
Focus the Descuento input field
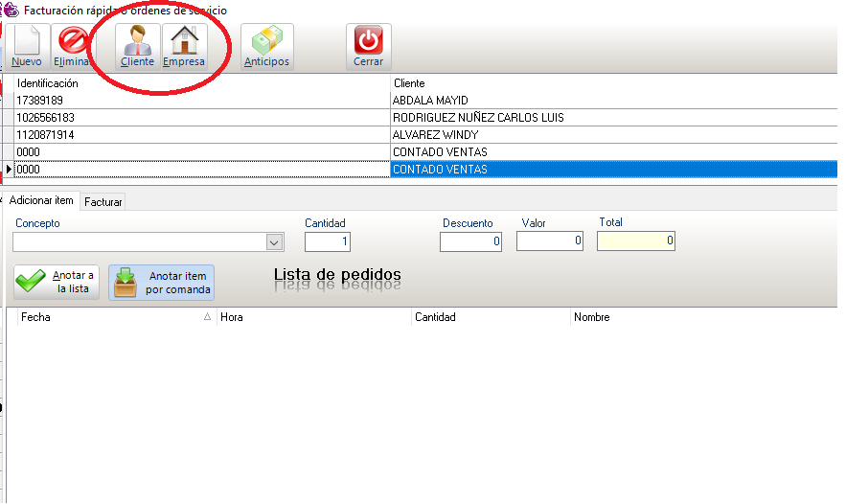click(470, 241)
